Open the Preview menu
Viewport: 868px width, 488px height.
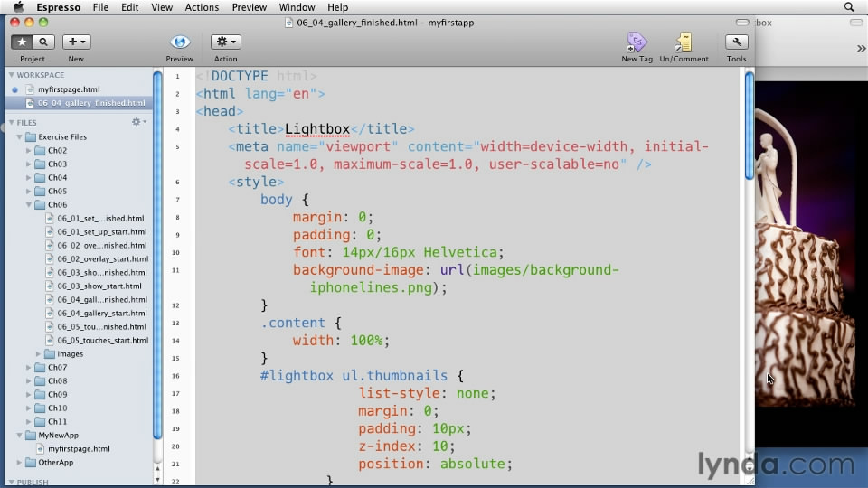[250, 7]
